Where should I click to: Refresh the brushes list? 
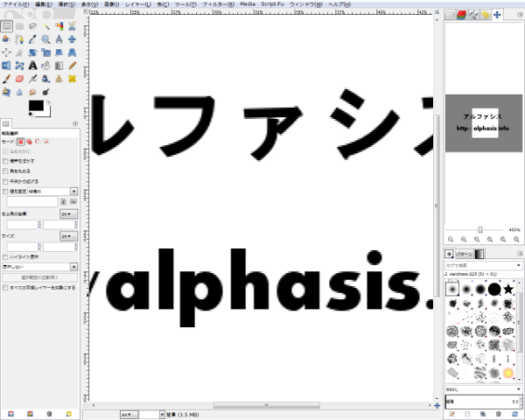pyautogui.click(x=515, y=414)
